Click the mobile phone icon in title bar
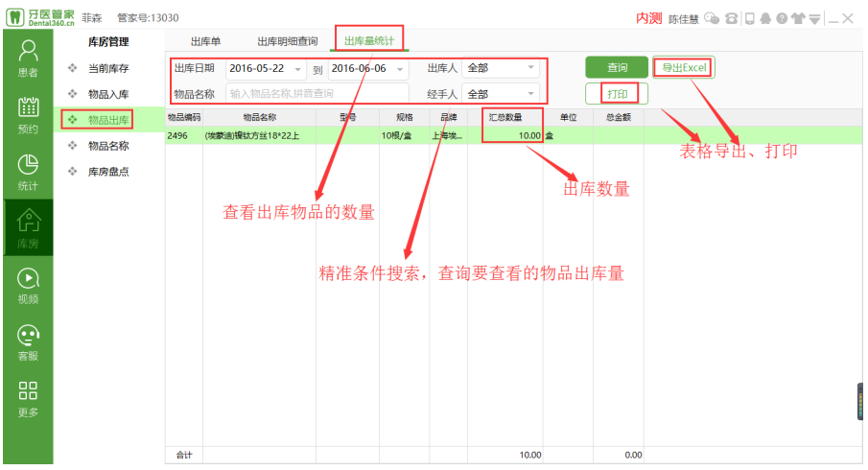This screenshot has width=868, height=470. click(x=749, y=19)
